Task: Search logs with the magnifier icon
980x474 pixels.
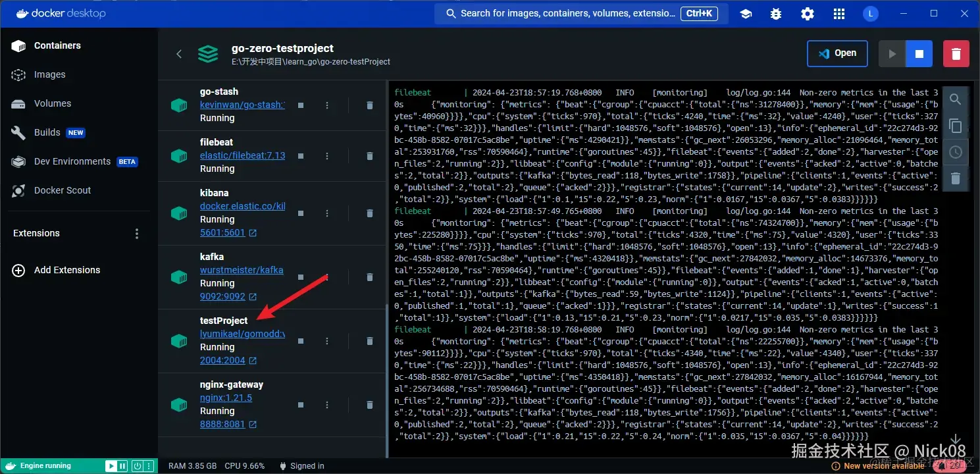Action: [956, 100]
